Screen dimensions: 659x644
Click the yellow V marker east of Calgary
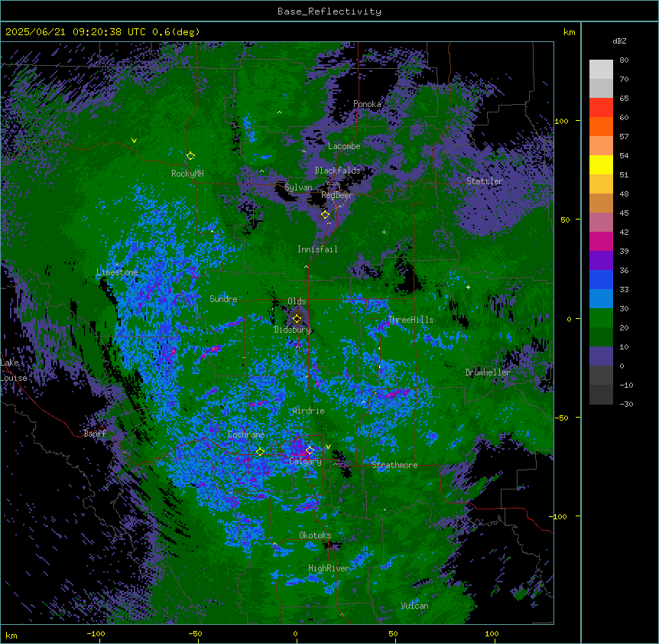click(328, 447)
